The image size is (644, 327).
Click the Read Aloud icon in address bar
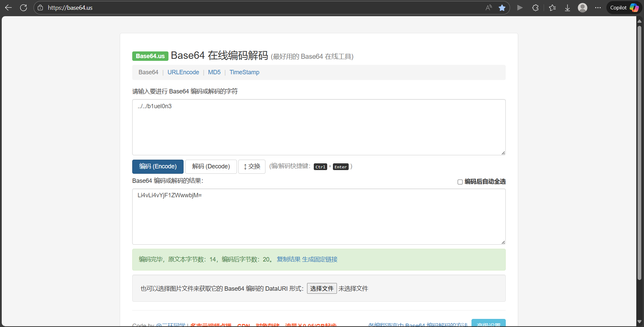pyautogui.click(x=489, y=8)
